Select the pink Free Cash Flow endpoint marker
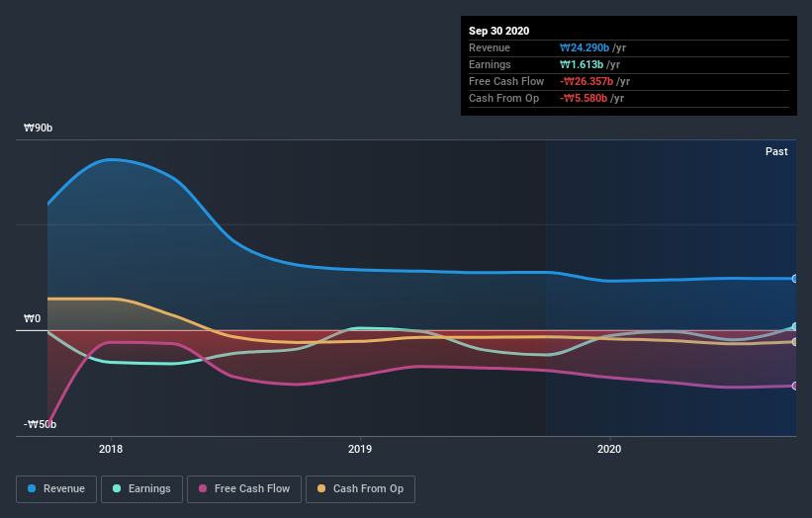This screenshot has width=812, height=518. tap(795, 386)
